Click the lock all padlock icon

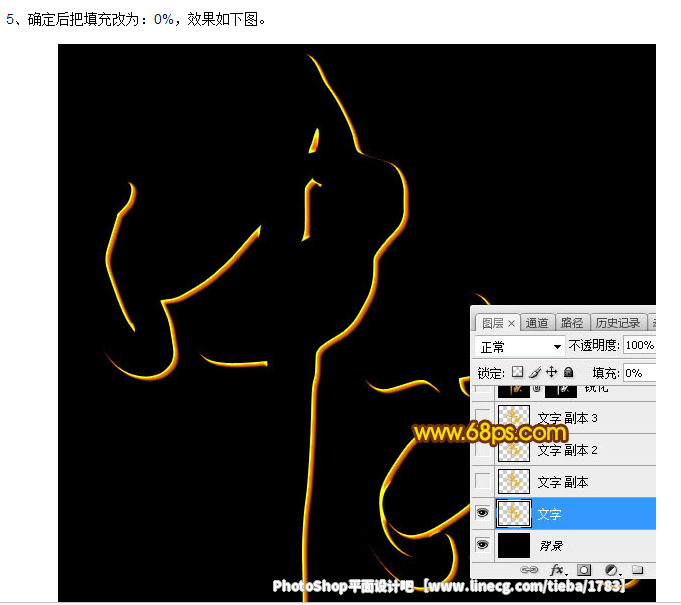[x=568, y=372]
